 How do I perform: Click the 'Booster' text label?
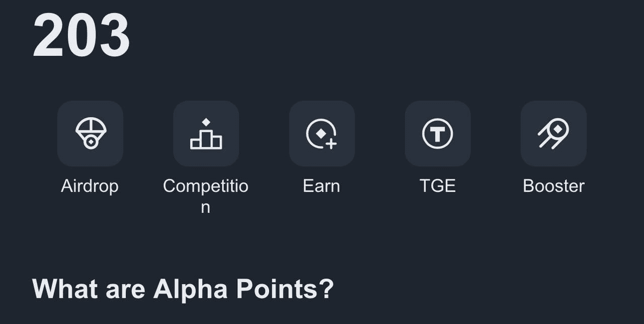(x=553, y=186)
